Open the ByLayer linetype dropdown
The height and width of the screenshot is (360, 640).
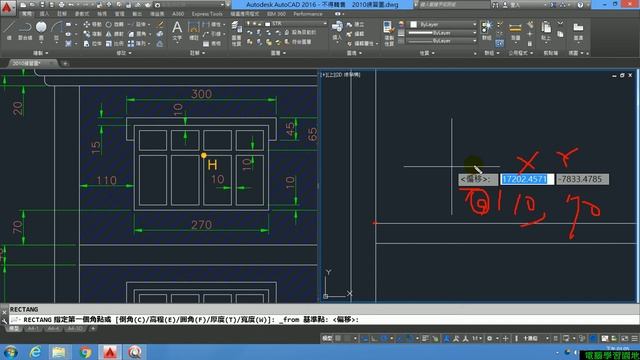click(x=442, y=41)
